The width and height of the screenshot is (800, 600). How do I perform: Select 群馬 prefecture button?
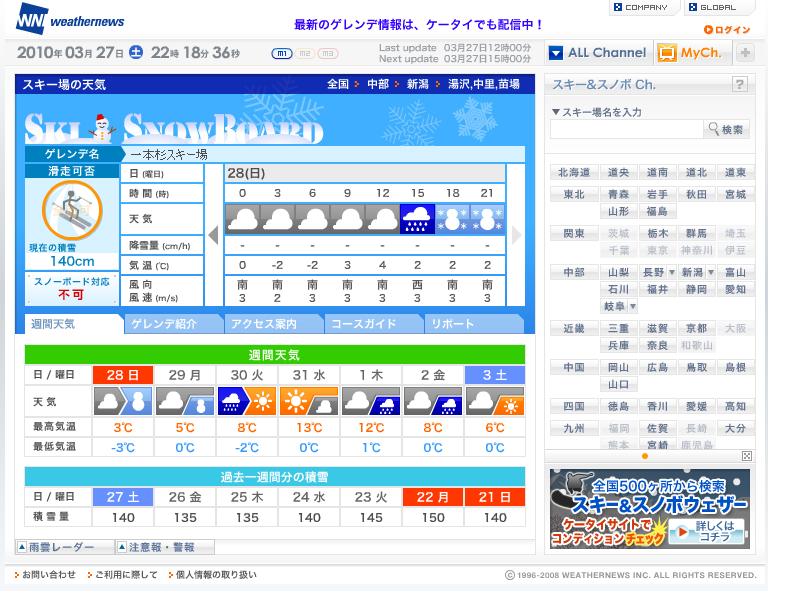pos(696,234)
